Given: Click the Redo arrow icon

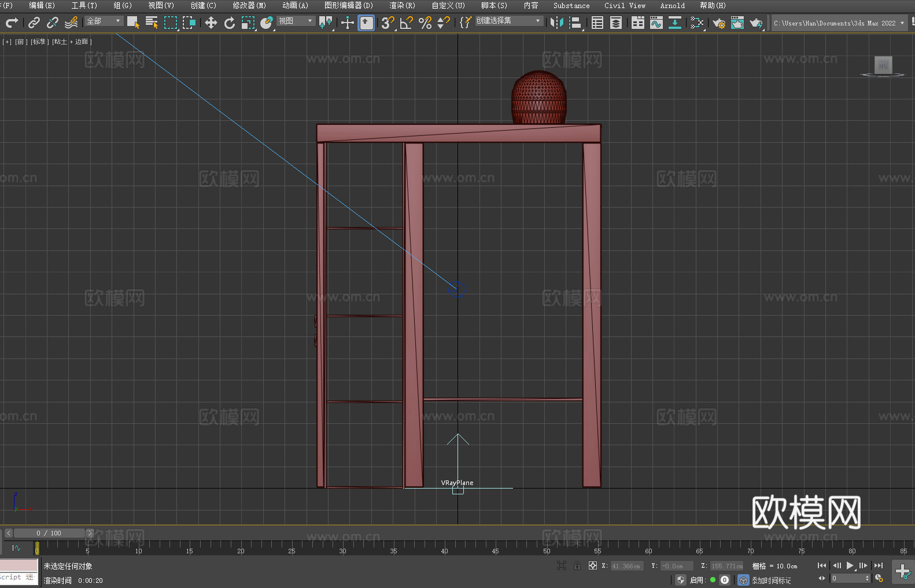Looking at the screenshot, I should pyautogui.click(x=12, y=23).
